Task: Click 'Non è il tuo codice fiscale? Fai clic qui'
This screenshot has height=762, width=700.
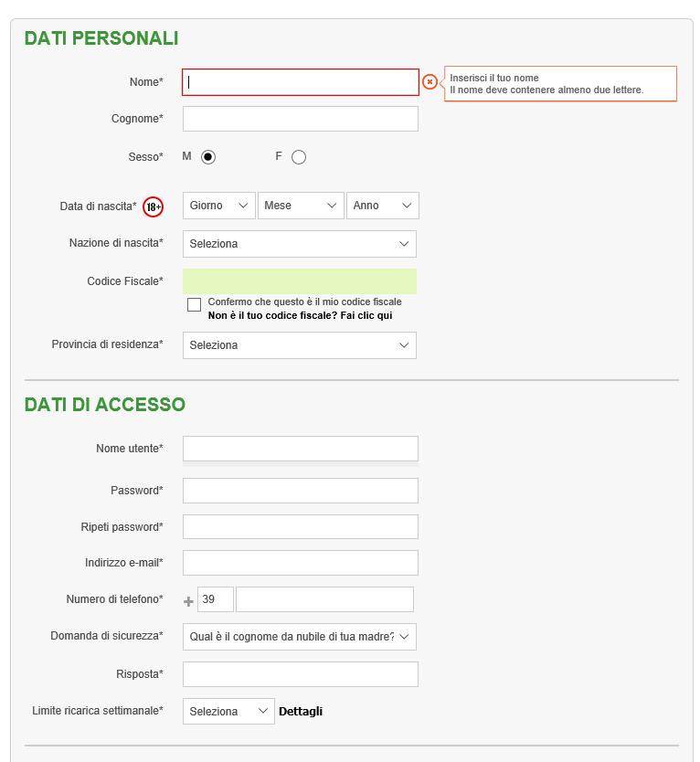Action: click(x=300, y=315)
